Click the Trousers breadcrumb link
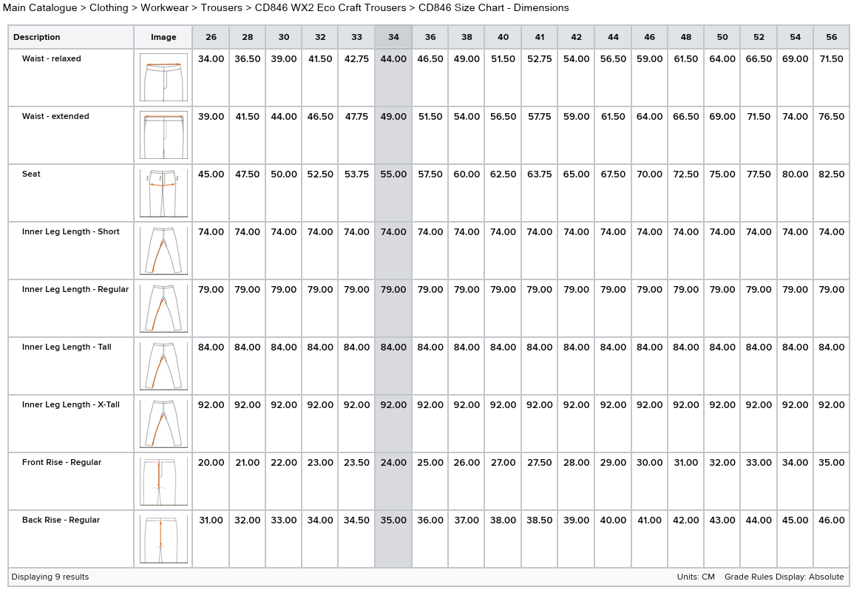The height and width of the screenshot is (604, 868). click(221, 8)
